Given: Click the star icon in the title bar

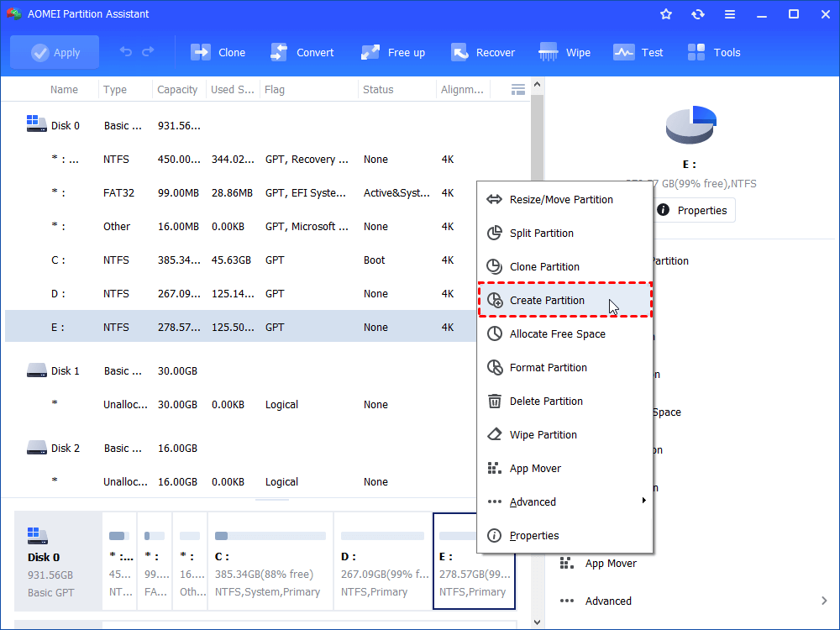Looking at the screenshot, I should click(x=665, y=13).
